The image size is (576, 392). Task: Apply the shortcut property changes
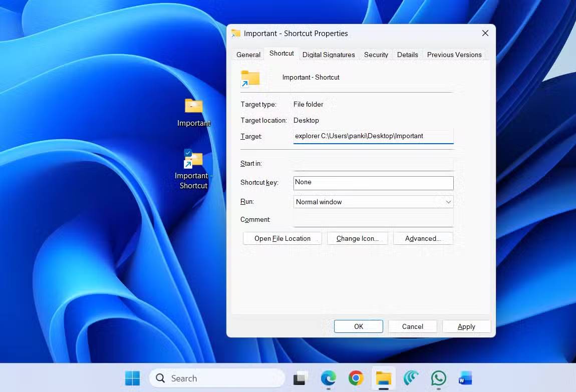point(466,326)
